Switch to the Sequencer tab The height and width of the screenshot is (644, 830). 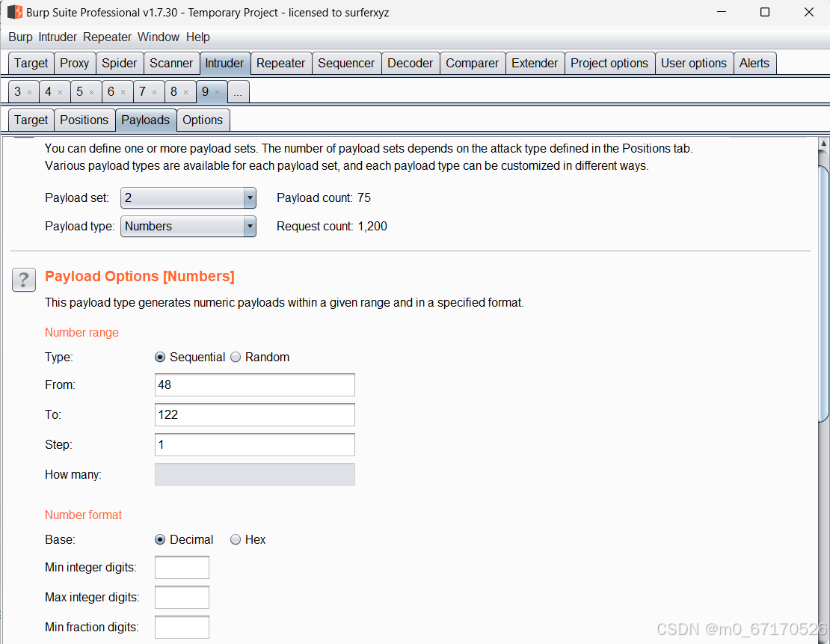point(346,63)
